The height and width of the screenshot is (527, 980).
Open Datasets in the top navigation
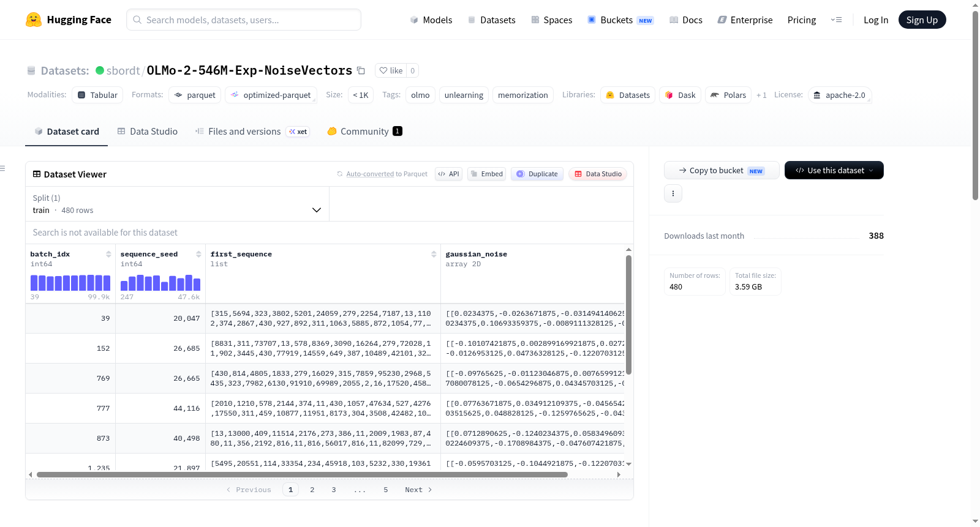491,20
